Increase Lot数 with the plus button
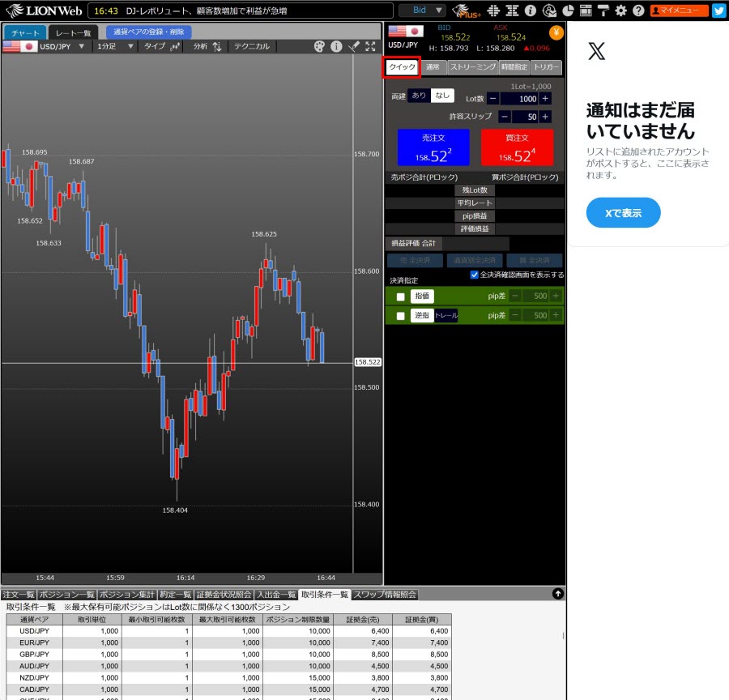The image size is (729, 700). point(545,99)
